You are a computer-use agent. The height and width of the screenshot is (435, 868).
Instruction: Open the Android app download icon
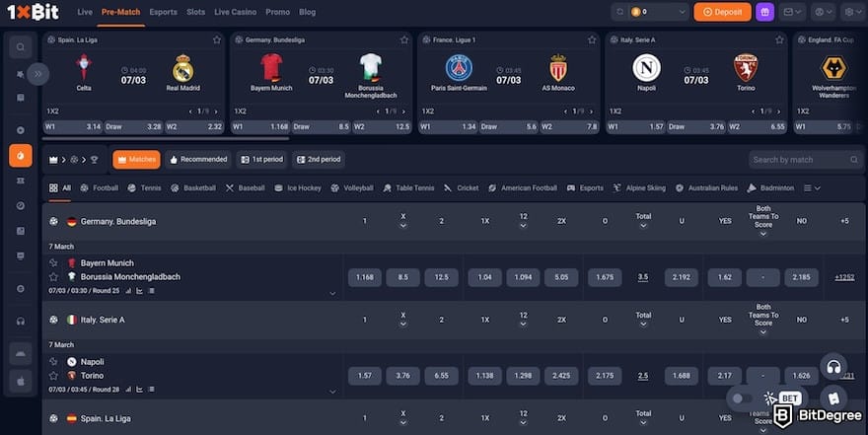pos(21,354)
